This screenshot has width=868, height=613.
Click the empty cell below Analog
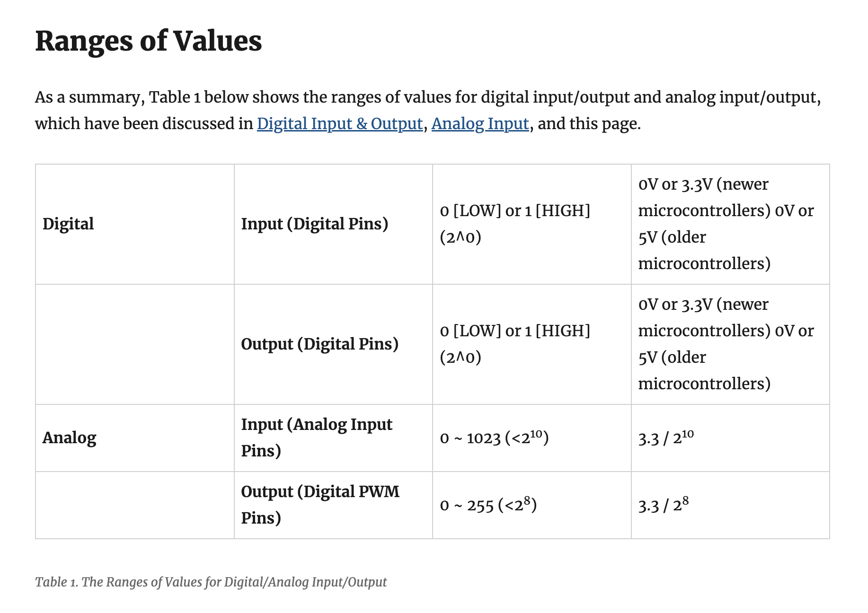(135, 505)
